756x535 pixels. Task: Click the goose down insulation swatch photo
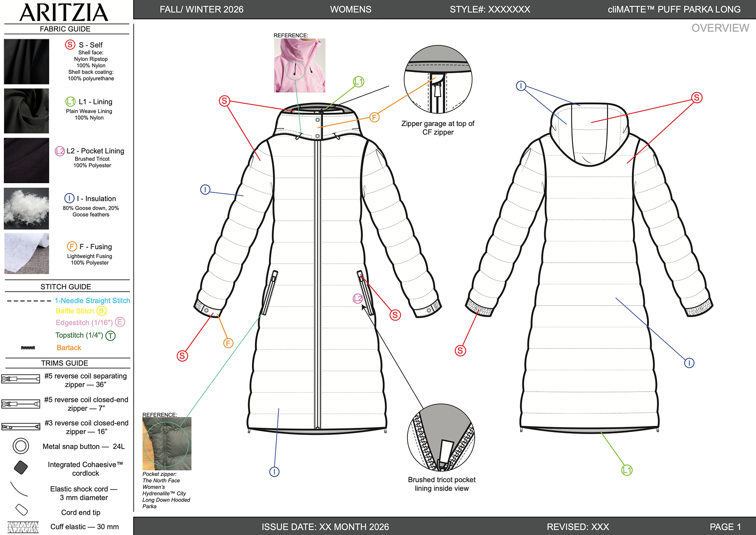(26, 208)
